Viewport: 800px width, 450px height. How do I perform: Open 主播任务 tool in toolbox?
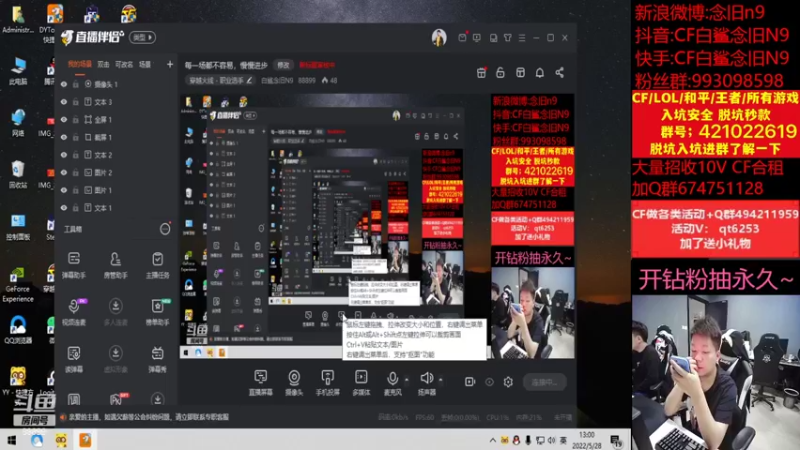click(157, 264)
